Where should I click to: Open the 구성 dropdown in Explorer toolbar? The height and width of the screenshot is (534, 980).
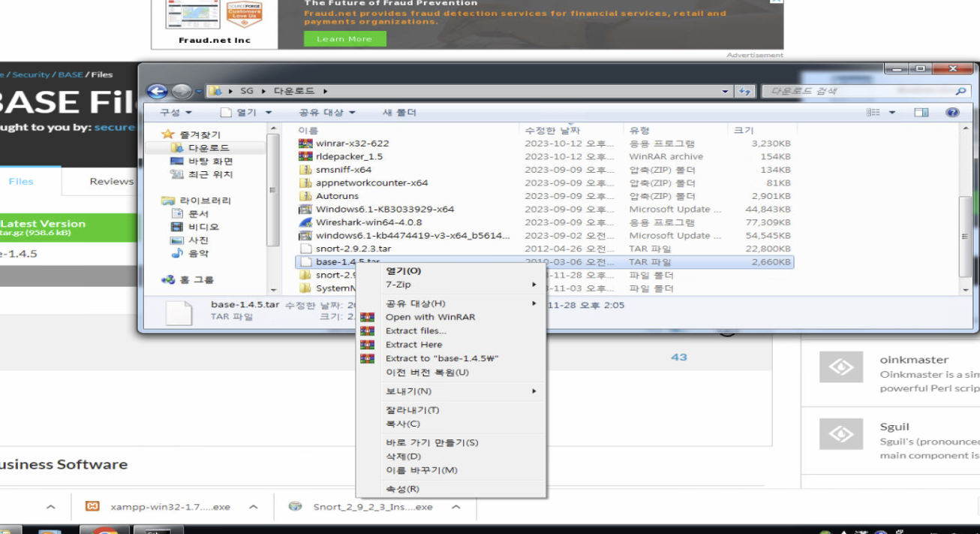(x=176, y=113)
